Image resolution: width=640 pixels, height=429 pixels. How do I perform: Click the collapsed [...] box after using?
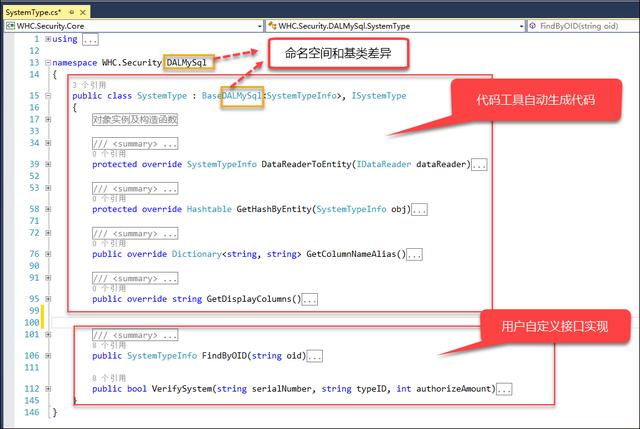90,40
